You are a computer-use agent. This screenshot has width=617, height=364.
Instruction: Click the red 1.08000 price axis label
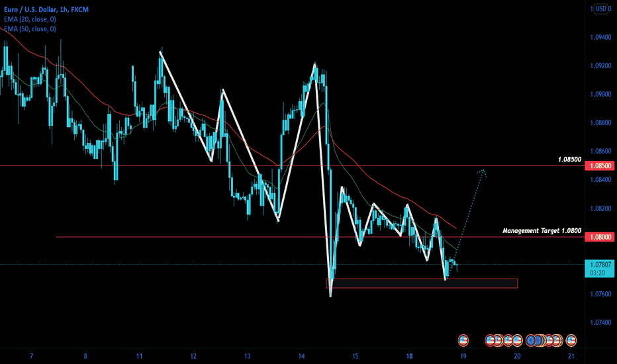point(600,237)
